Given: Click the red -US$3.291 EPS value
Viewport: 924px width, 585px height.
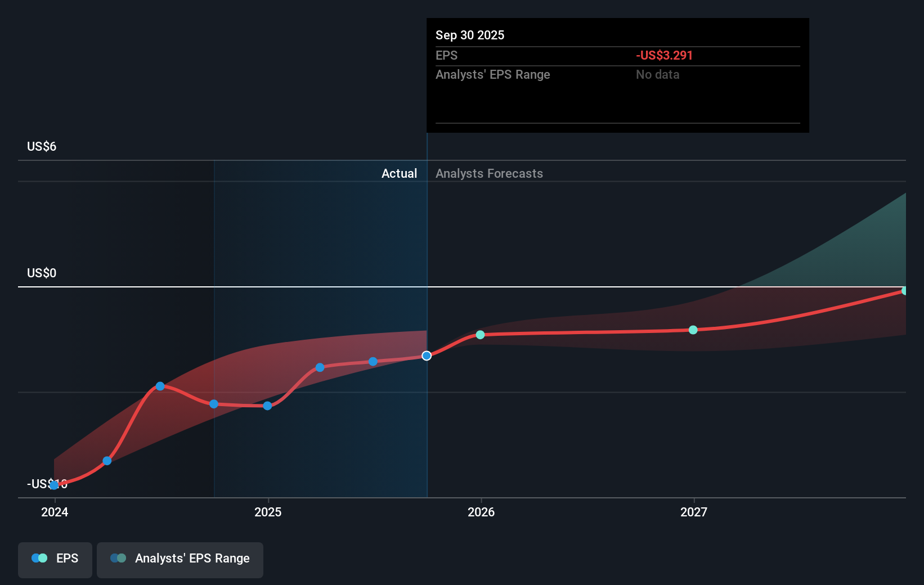Looking at the screenshot, I should tap(664, 55).
